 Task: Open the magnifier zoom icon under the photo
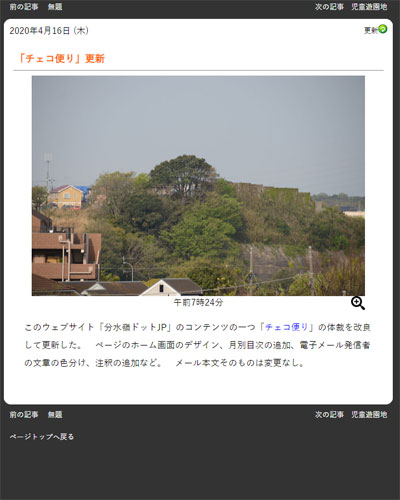click(358, 303)
